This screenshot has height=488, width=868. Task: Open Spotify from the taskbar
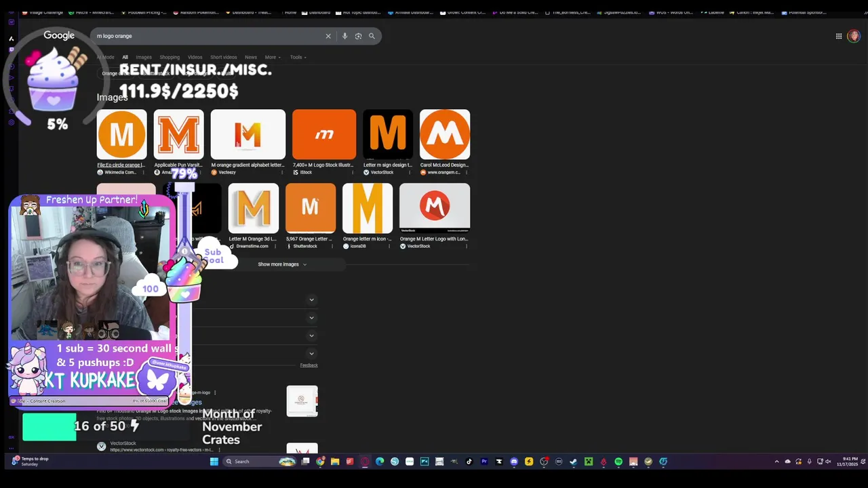[618, 462]
